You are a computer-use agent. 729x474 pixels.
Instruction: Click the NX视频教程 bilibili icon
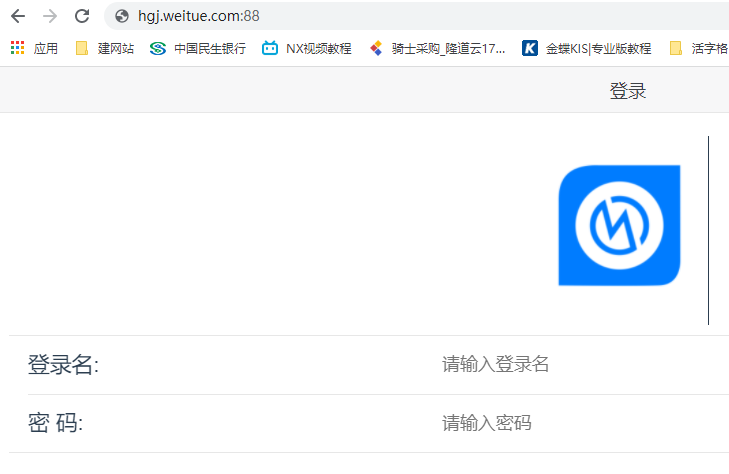point(270,48)
